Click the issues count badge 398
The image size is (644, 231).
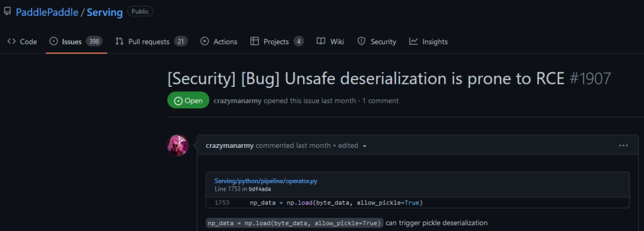(x=94, y=42)
